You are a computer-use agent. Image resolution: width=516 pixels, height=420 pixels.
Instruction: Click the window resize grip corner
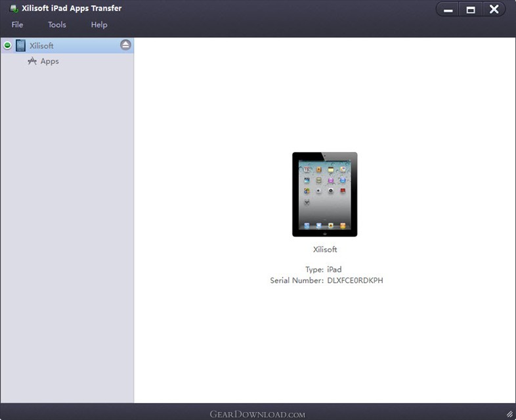(509, 413)
